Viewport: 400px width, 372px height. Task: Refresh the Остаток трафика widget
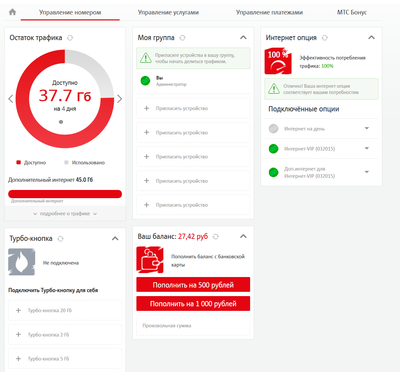(70, 38)
